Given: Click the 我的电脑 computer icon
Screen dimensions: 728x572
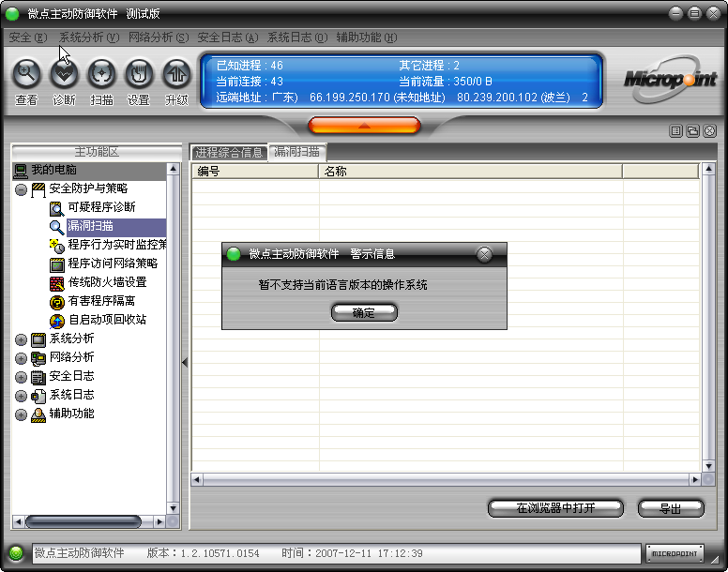Looking at the screenshot, I should (x=21, y=171).
